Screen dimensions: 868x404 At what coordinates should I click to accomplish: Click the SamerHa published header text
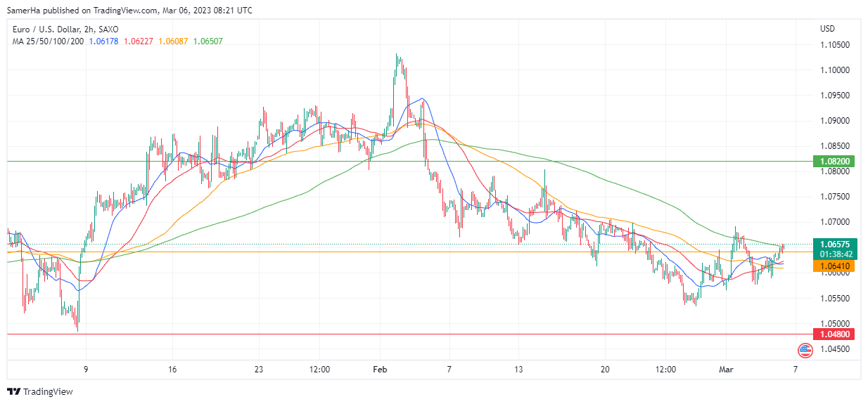[x=129, y=11]
